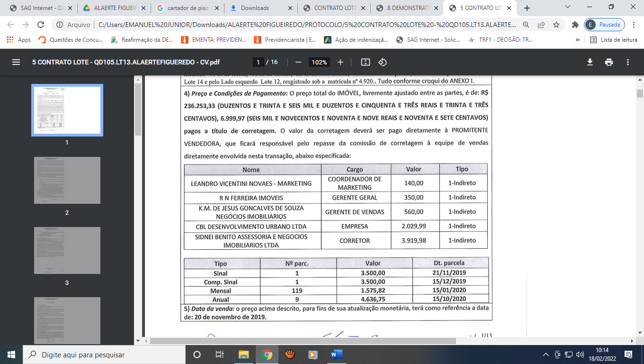Open Previdenciarista bookmark

click(285, 40)
